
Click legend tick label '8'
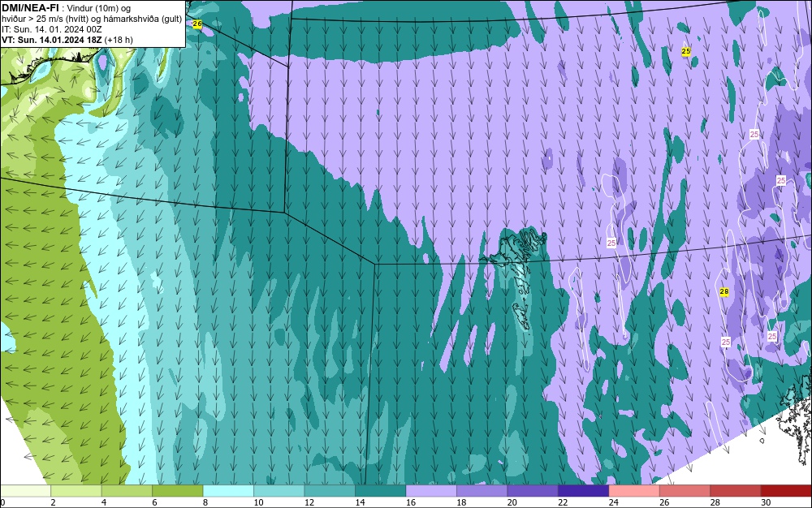pos(205,502)
